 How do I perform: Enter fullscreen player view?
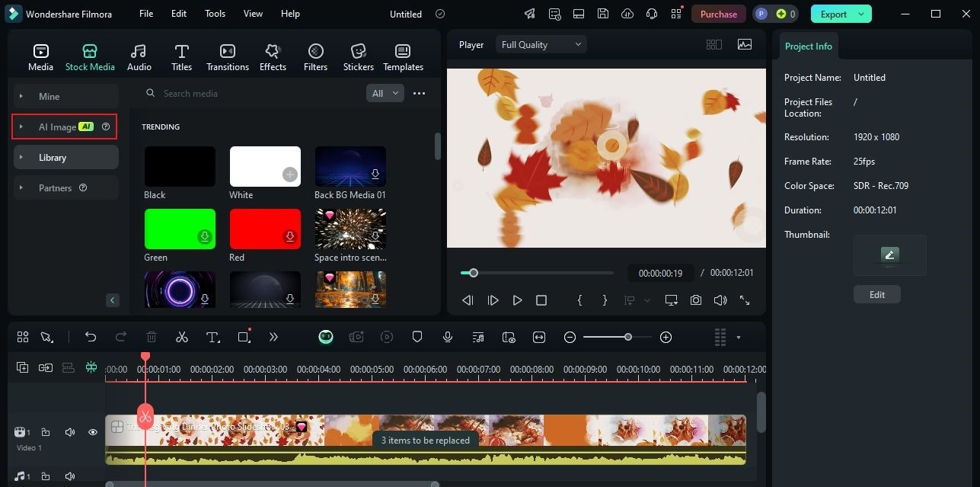[745, 300]
